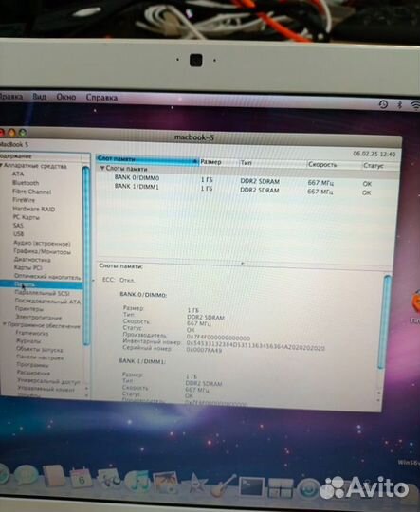
Task: Collapse the Слоты памяти group triangle
Action: point(102,169)
